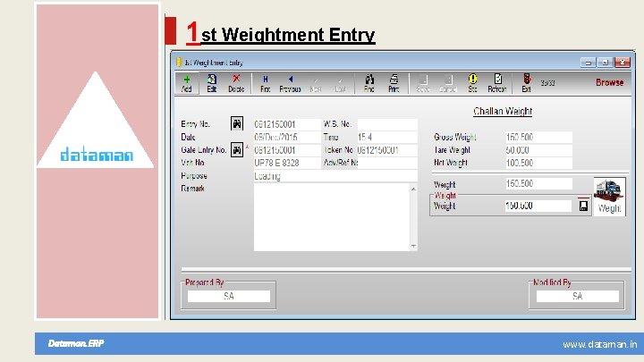The image size is (644, 362).
Task: Click the disabled Cancel toolbar button
Action: [x=448, y=83]
